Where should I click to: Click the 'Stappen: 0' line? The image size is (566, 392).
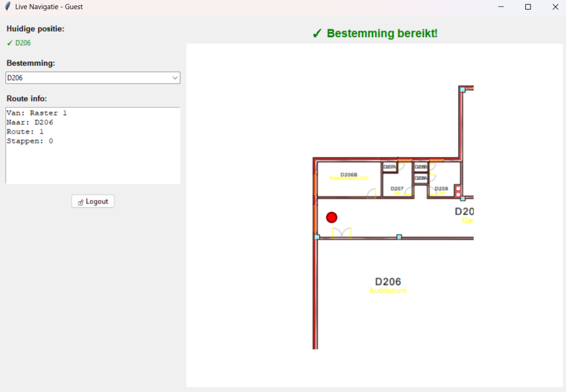30,141
